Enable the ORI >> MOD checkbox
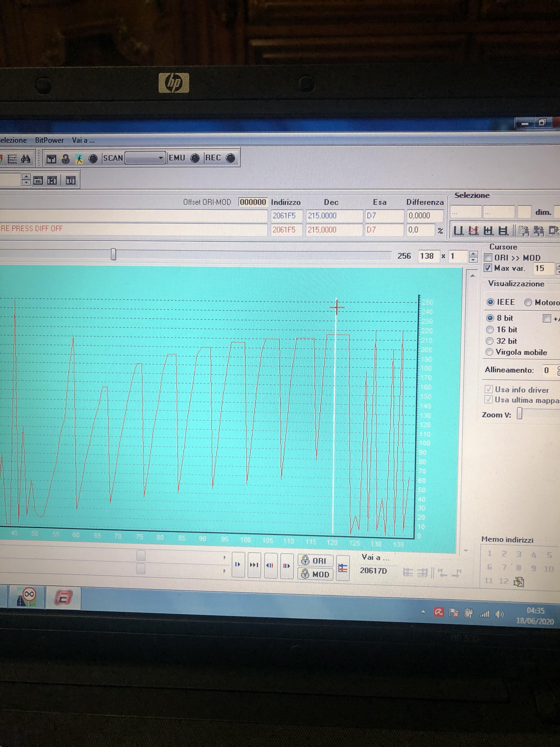560x747 pixels. coord(488,258)
